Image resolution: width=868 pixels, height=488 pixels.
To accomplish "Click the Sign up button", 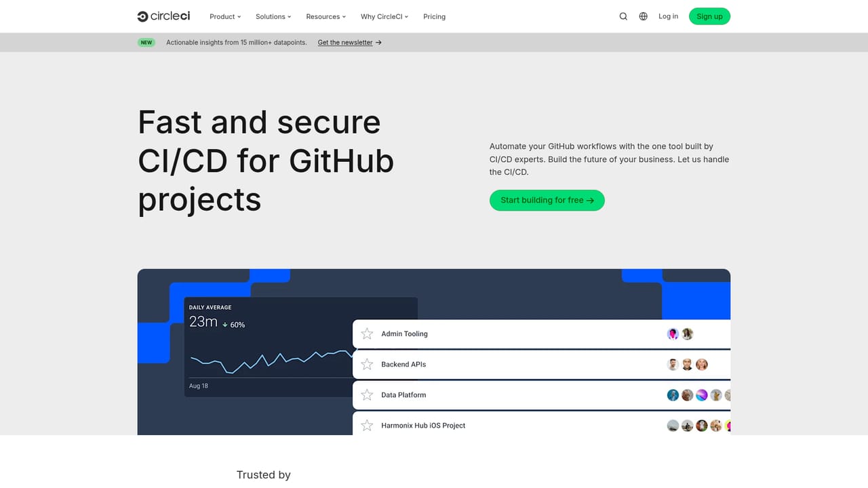I will (x=709, y=16).
